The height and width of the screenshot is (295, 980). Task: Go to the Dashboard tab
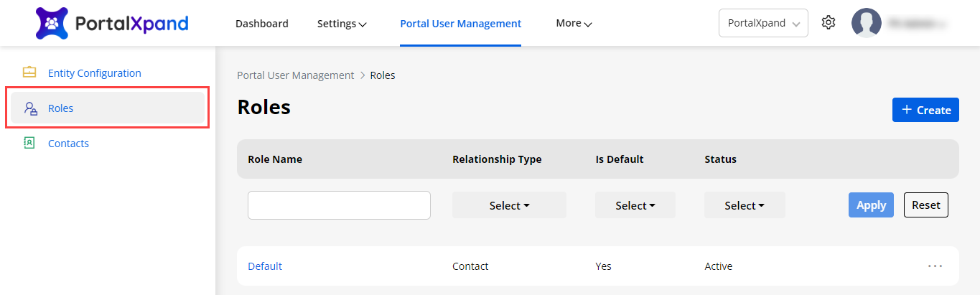(261, 24)
